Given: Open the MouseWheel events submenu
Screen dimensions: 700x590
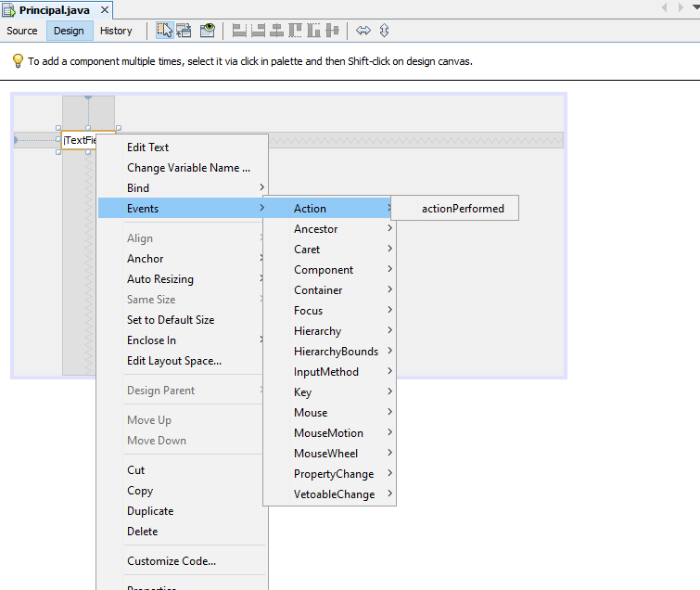Looking at the screenshot, I should (329, 454).
